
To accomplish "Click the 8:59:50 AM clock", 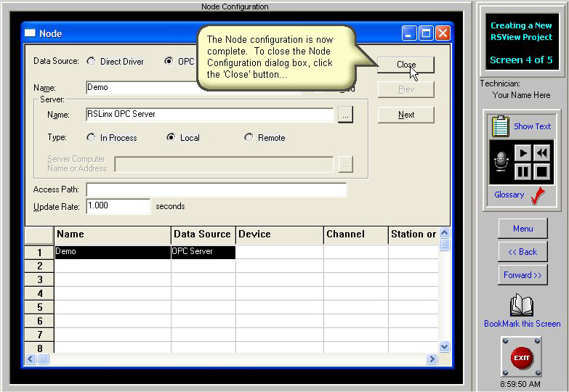I will point(520,384).
